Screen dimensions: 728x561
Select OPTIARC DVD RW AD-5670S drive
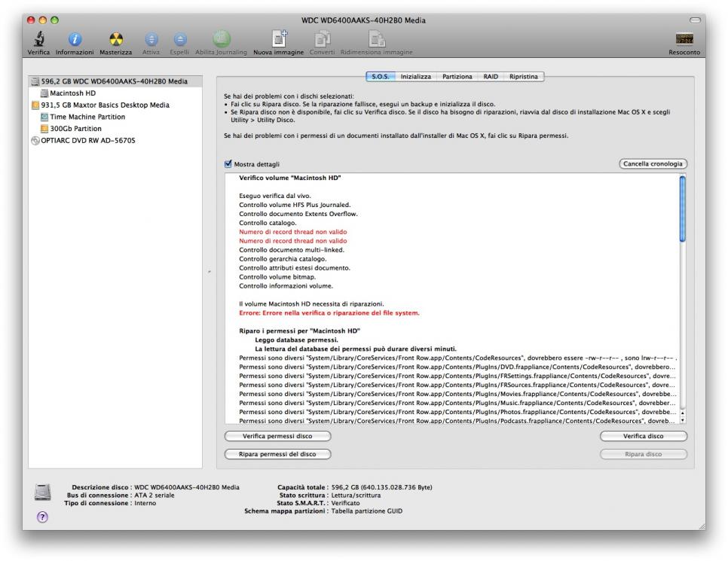click(x=115, y=141)
